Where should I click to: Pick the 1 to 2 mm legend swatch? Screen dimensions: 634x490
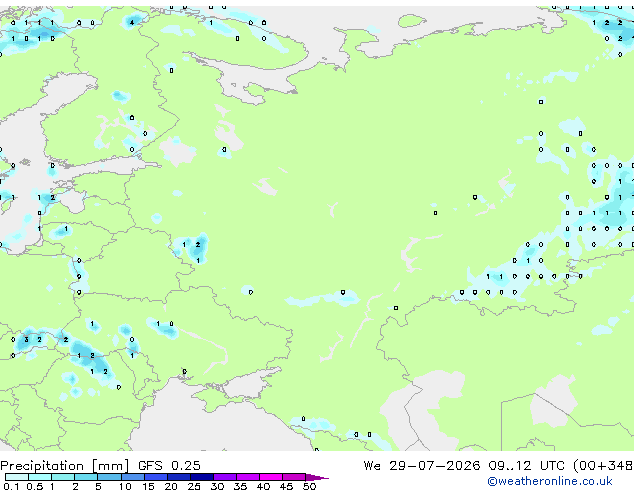63,477
